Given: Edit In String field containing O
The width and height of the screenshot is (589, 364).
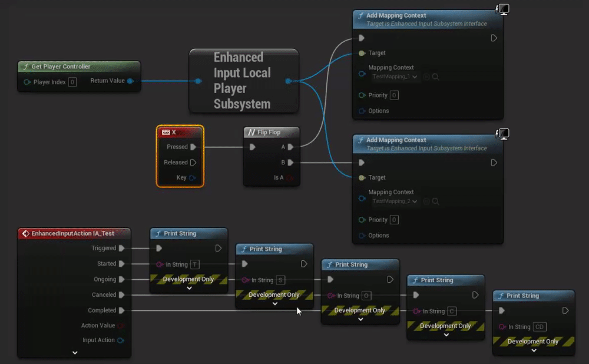Looking at the screenshot, I should pos(366,296).
